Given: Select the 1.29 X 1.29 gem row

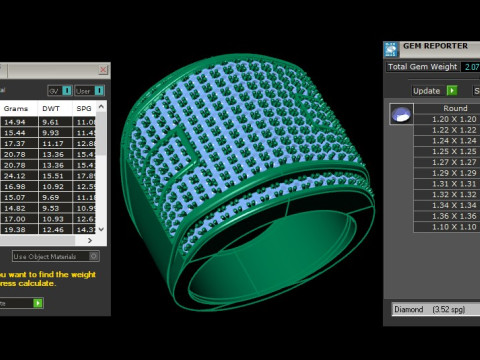Looking at the screenshot, I should pos(447,173).
